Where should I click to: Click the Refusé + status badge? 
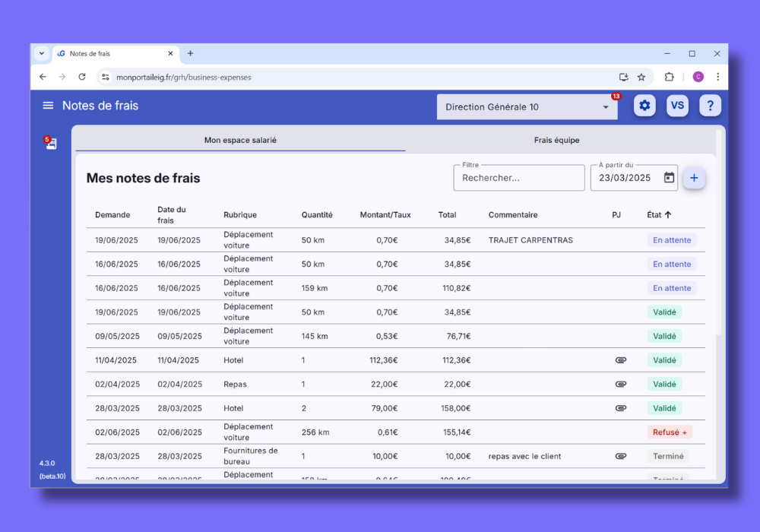tap(670, 432)
